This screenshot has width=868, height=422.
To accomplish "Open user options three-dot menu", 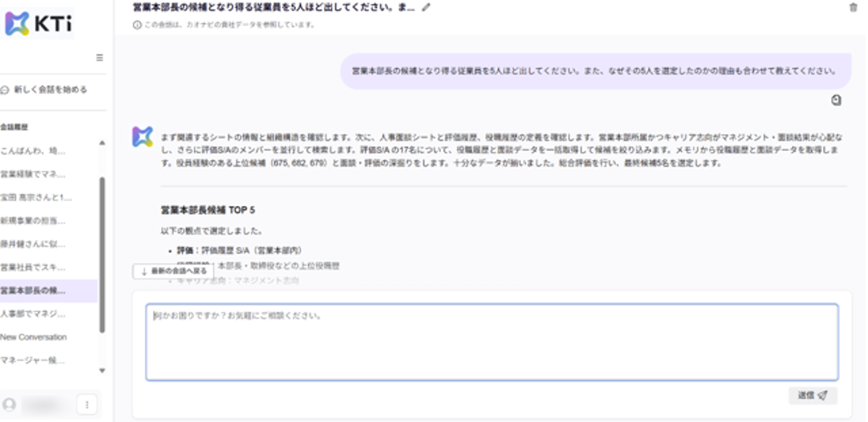I will pyautogui.click(x=87, y=404).
